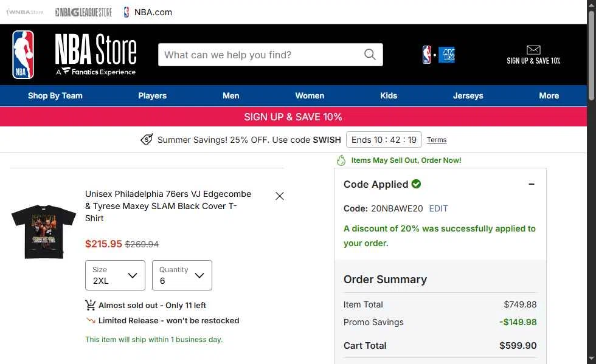This screenshot has width=596, height=364.
Task: Click the EDIT promo code link
Action: click(438, 208)
